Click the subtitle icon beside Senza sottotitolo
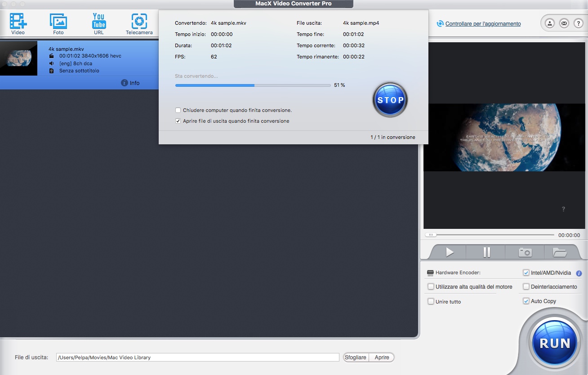The height and width of the screenshot is (375, 588). (x=52, y=71)
